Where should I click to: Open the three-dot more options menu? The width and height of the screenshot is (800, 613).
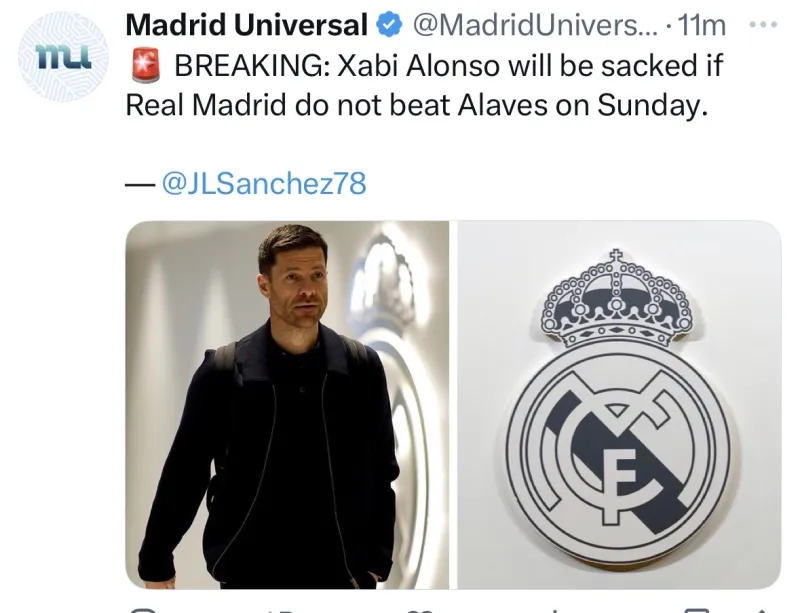763,24
